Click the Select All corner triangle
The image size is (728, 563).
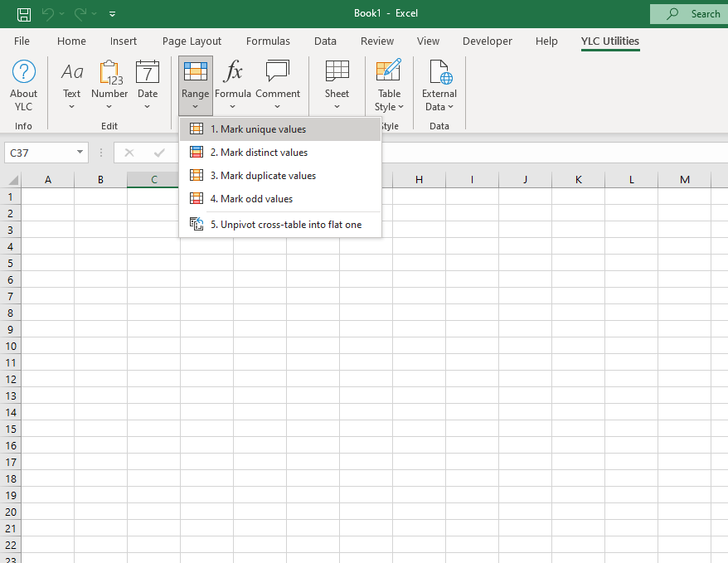(x=13, y=180)
